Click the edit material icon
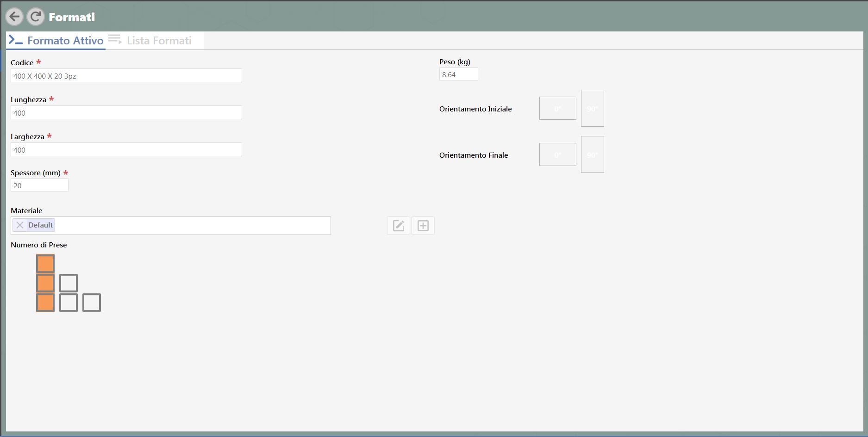The height and width of the screenshot is (437, 868). click(399, 226)
